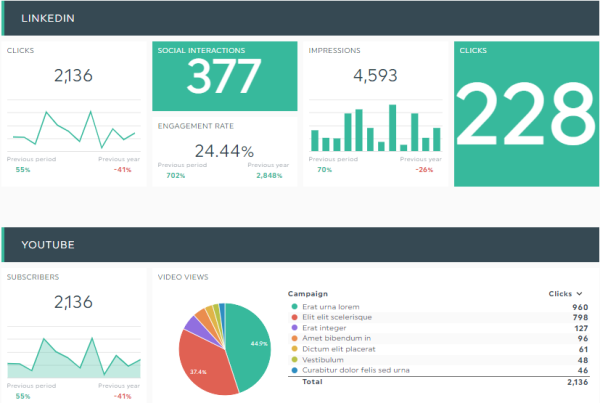The width and height of the screenshot is (600, 403).
Task: Click the 96 clicks value
Action: [x=583, y=338]
